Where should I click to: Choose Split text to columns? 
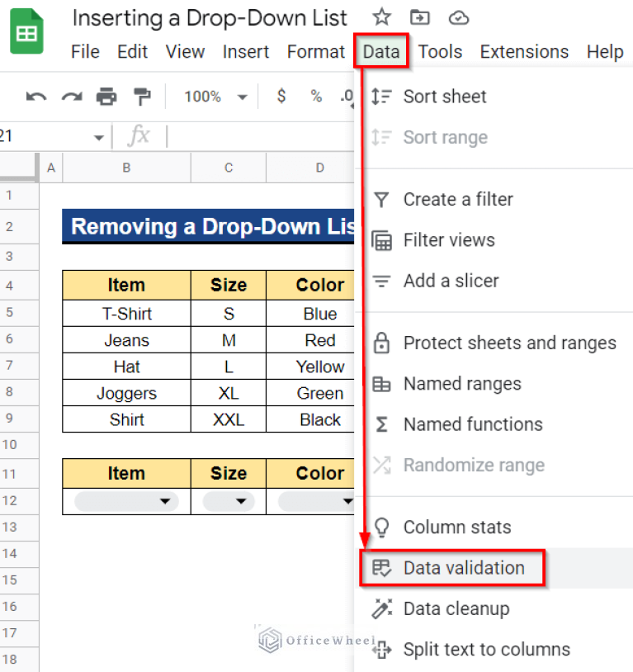485,650
